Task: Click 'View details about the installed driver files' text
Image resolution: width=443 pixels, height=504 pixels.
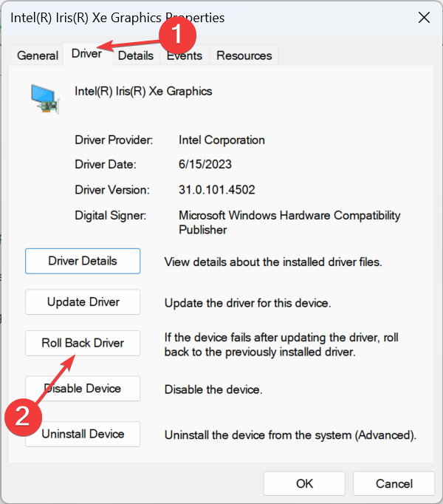Action: (273, 262)
